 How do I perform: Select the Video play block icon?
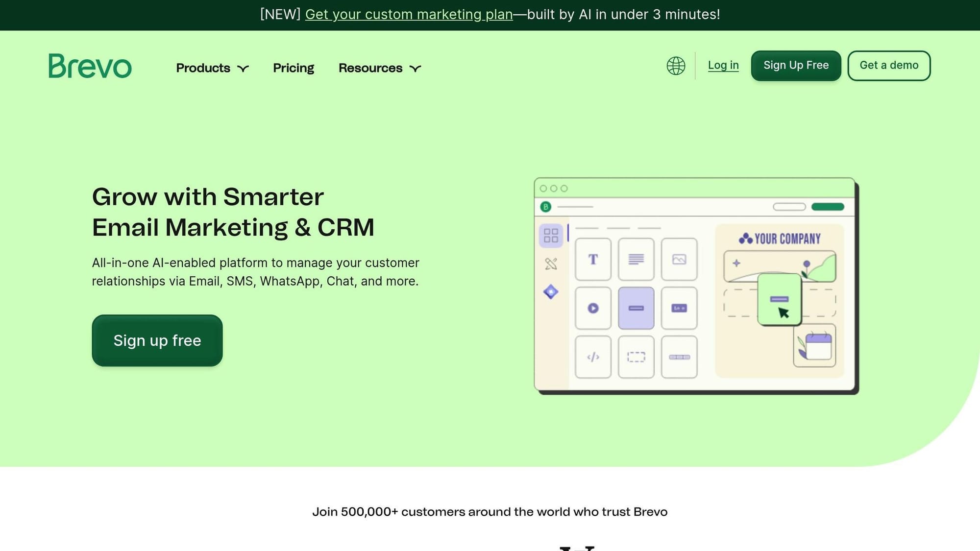[x=593, y=309]
